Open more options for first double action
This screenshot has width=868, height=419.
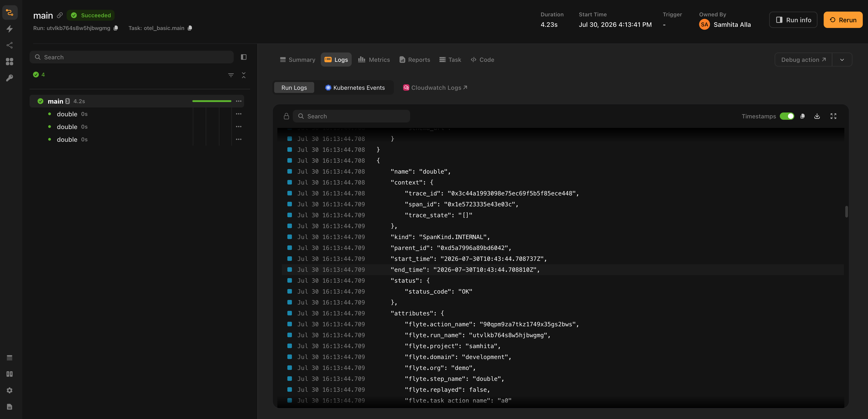(238, 114)
